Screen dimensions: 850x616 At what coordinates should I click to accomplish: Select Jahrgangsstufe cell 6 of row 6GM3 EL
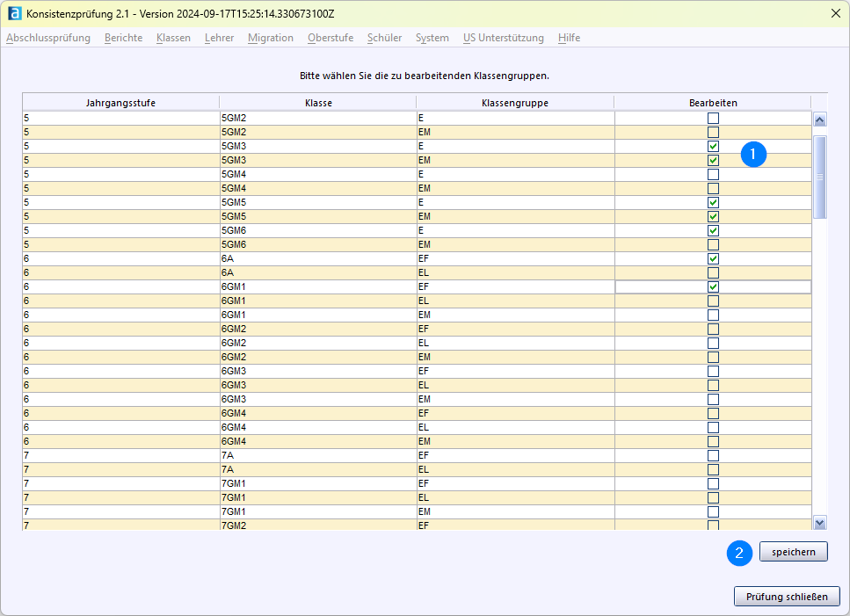tap(121, 386)
